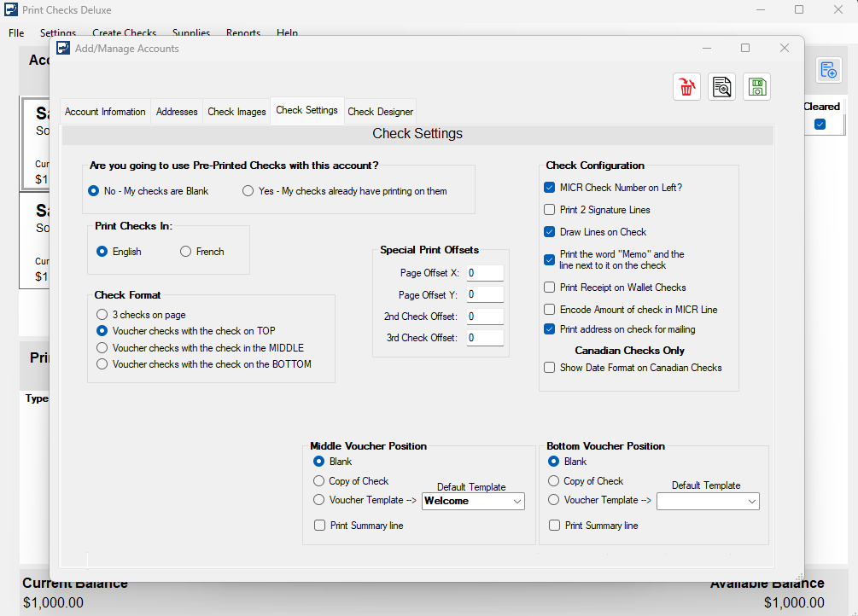Select Yes for Pre-Printed Checks

pyautogui.click(x=248, y=190)
